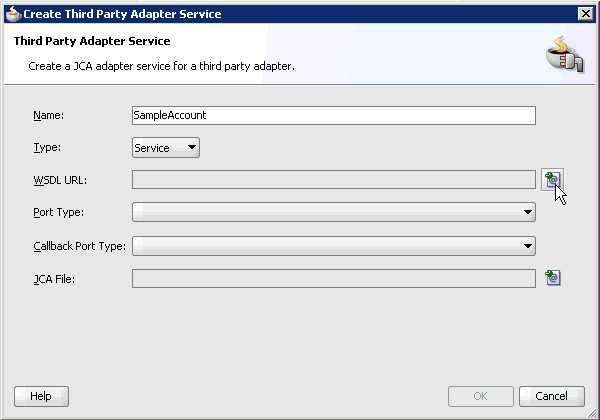Open the Type dropdown showing Service
Image resolution: width=600 pixels, height=420 pixels.
click(x=166, y=148)
